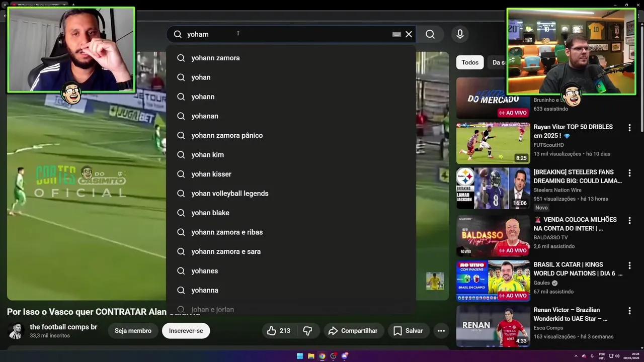Clear the search box with the X icon
This screenshot has width=644, height=362.
pyautogui.click(x=409, y=34)
